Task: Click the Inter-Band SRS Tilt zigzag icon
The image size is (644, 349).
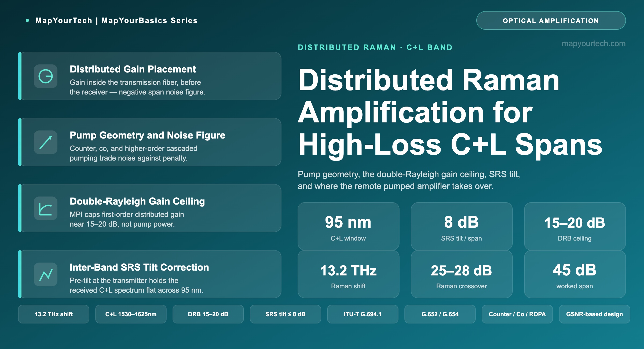Action: [x=46, y=274]
